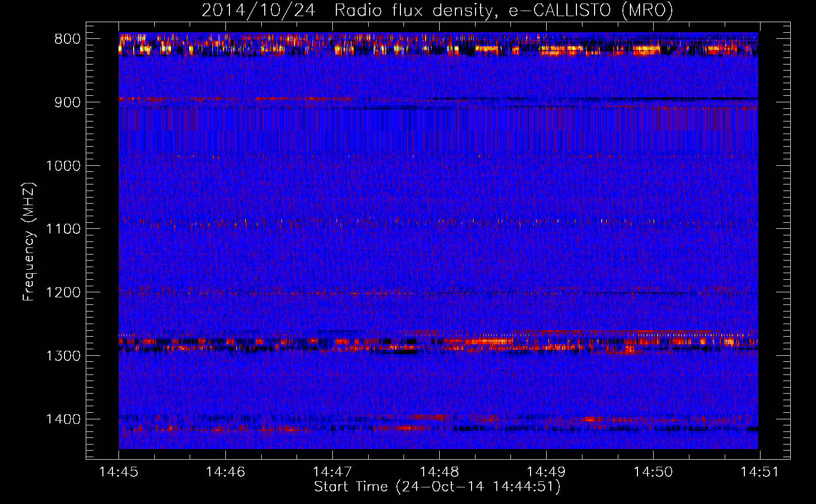Image resolution: width=816 pixels, height=504 pixels.
Task: Click the 14:51 time tick label
Action: (760, 472)
